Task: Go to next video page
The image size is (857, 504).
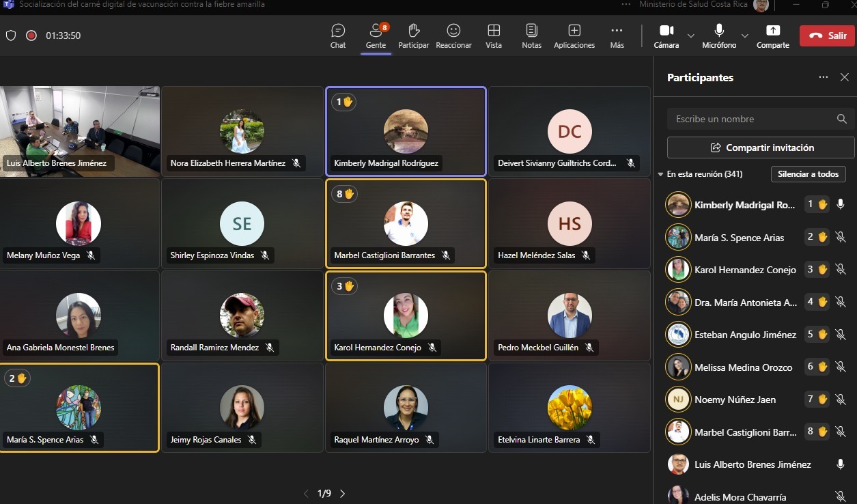Action: [342, 493]
